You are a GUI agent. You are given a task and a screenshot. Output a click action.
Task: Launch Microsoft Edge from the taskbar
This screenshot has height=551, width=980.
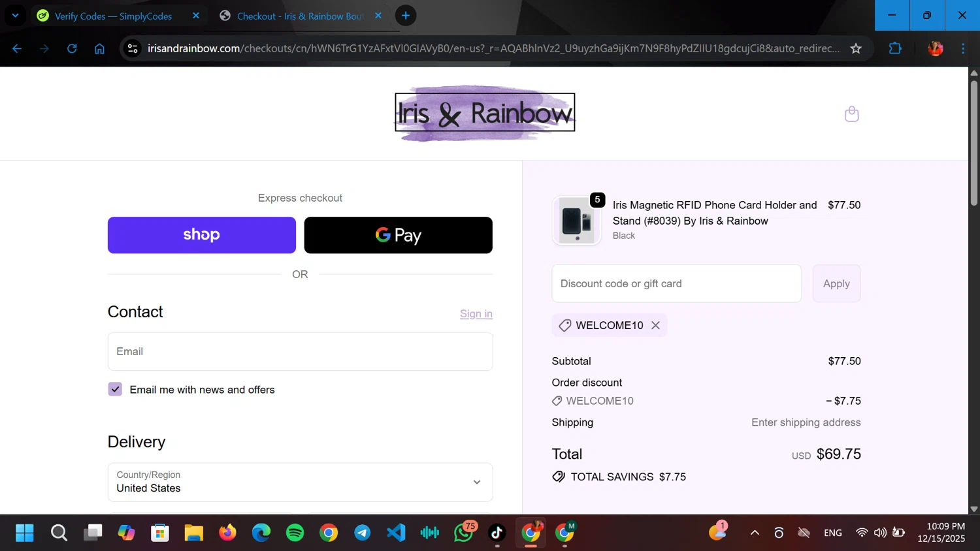tap(261, 533)
